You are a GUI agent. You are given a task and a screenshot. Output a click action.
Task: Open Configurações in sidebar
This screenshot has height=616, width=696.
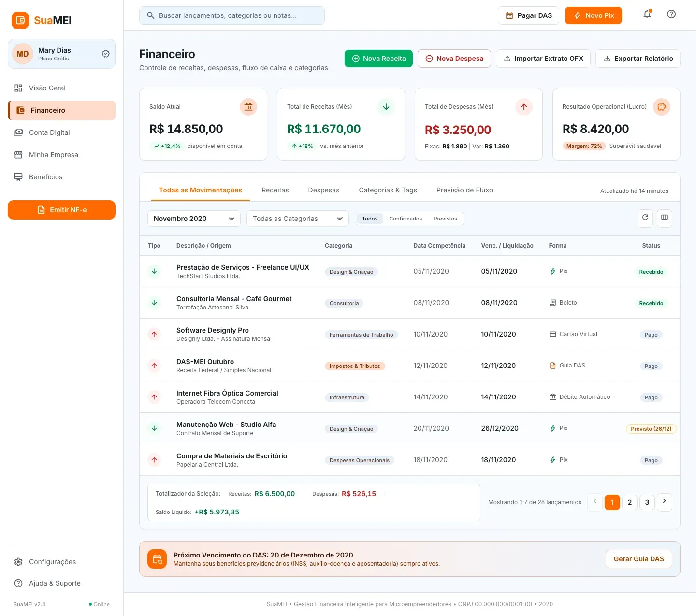61,562
